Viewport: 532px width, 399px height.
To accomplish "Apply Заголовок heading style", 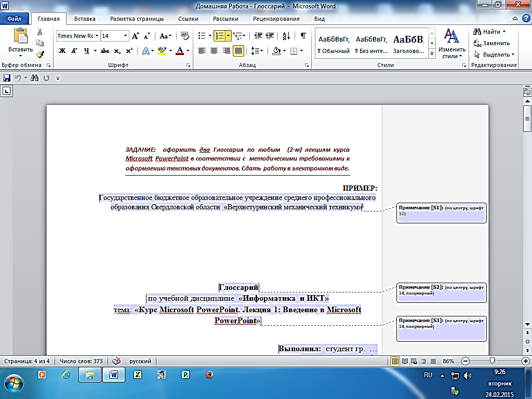I will pyautogui.click(x=408, y=45).
